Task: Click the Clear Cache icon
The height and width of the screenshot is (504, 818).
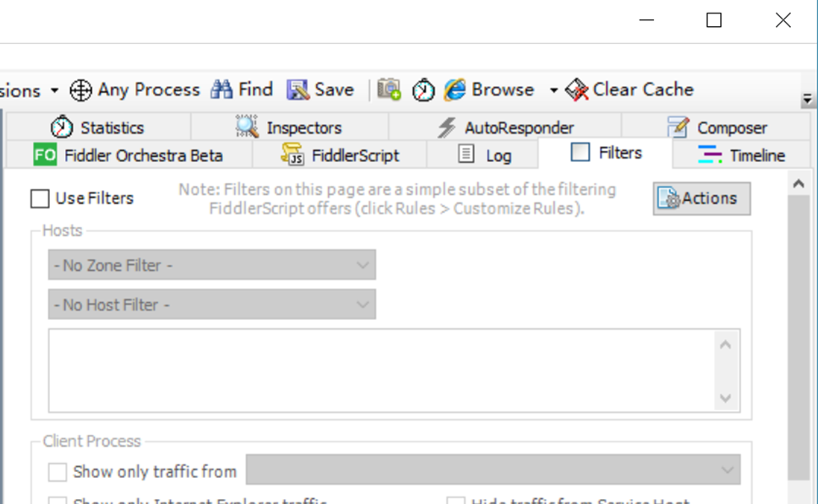Action: click(x=576, y=89)
